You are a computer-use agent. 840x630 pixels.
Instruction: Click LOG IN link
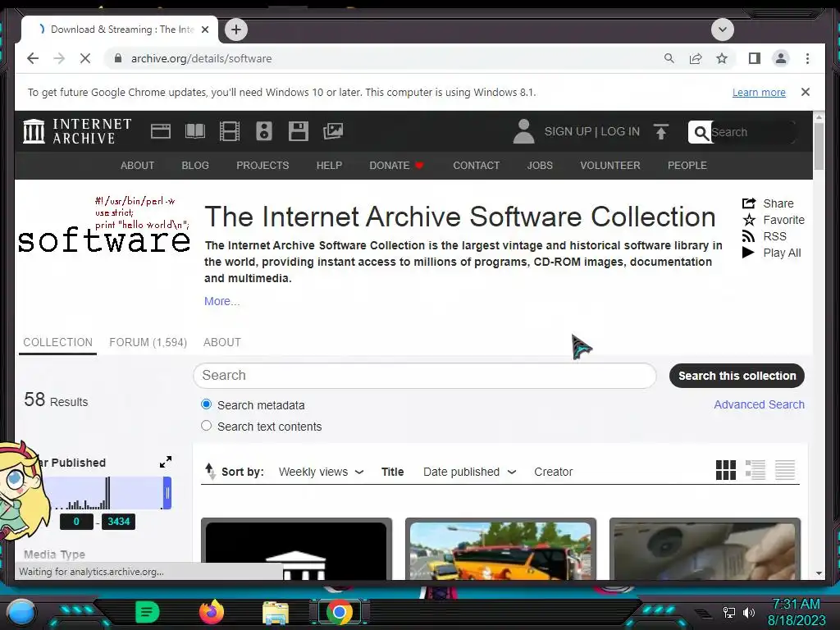[620, 131]
